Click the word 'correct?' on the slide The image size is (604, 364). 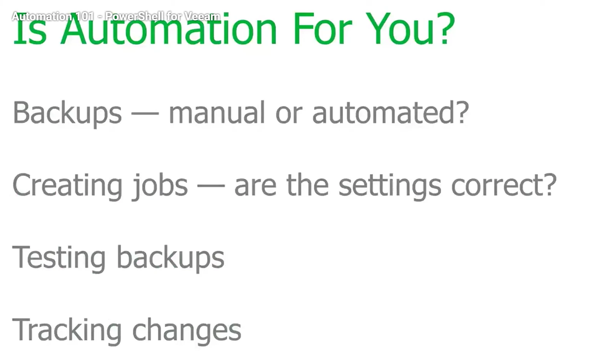(504, 185)
